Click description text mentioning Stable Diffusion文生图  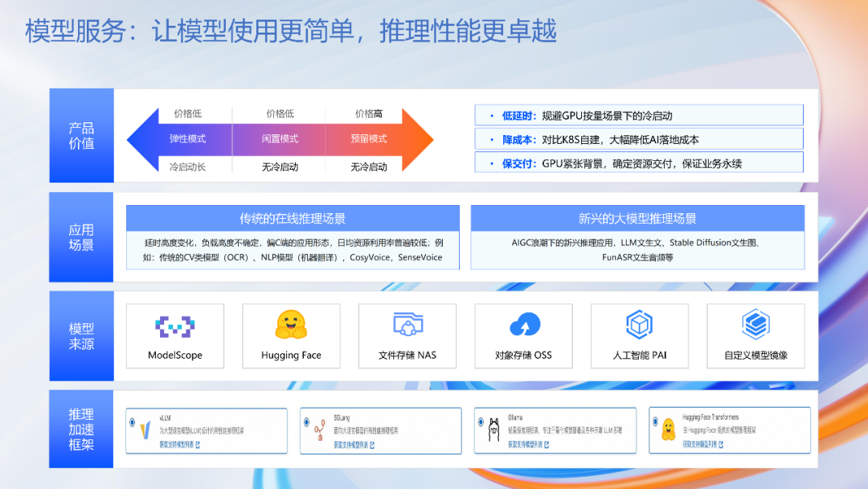[637, 250]
